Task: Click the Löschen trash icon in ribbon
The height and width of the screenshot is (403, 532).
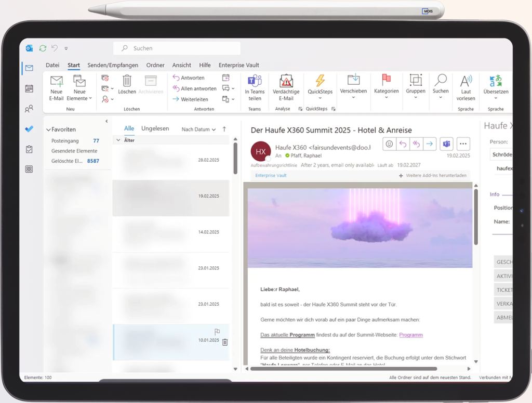Action: coord(127,81)
